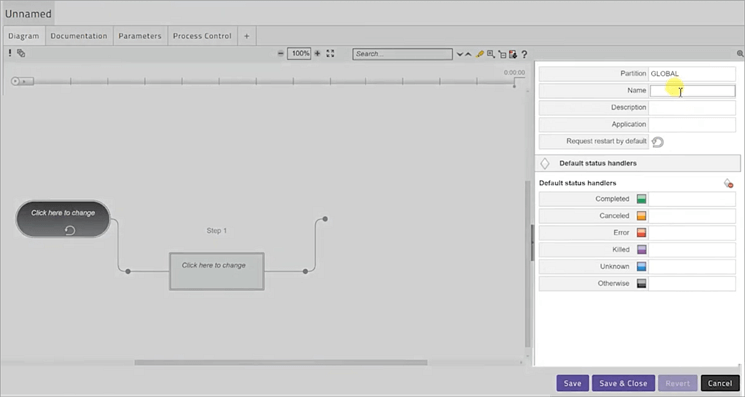Click the Error handler value field
Viewport: 745px width, 397px height.
(692, 233)
